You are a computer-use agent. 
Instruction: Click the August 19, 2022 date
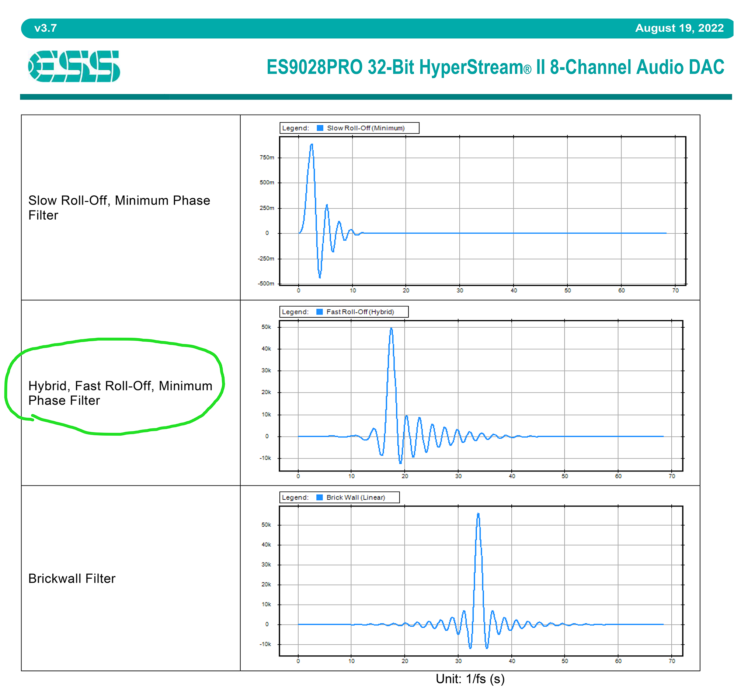(x=679, y=28)
